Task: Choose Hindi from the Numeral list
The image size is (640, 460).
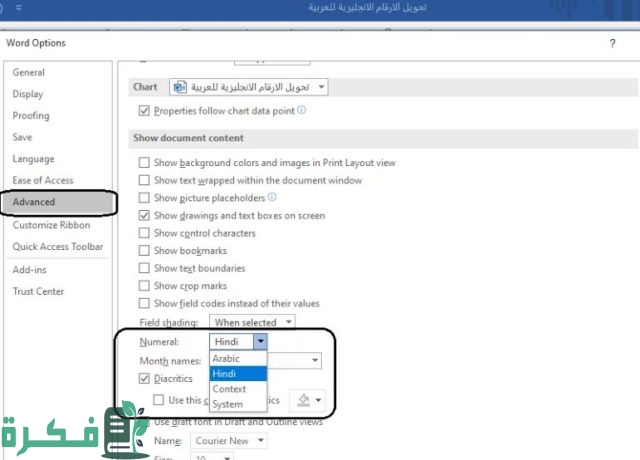Action: (238, 373)
